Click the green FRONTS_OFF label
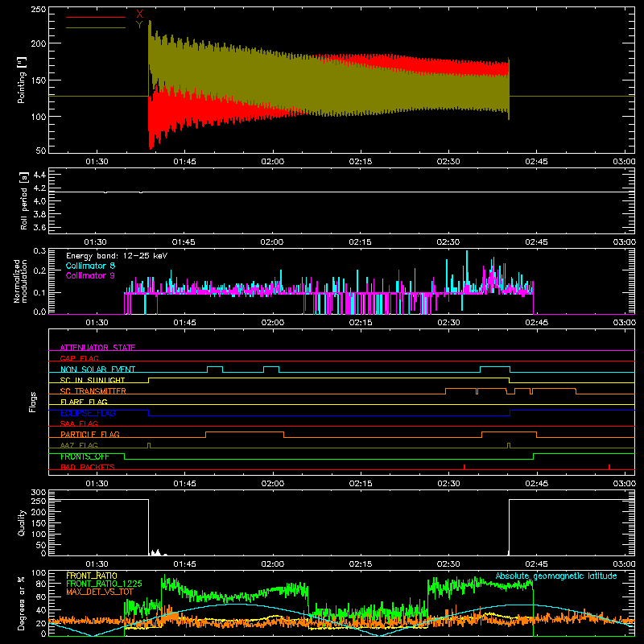 pos(85,456)
